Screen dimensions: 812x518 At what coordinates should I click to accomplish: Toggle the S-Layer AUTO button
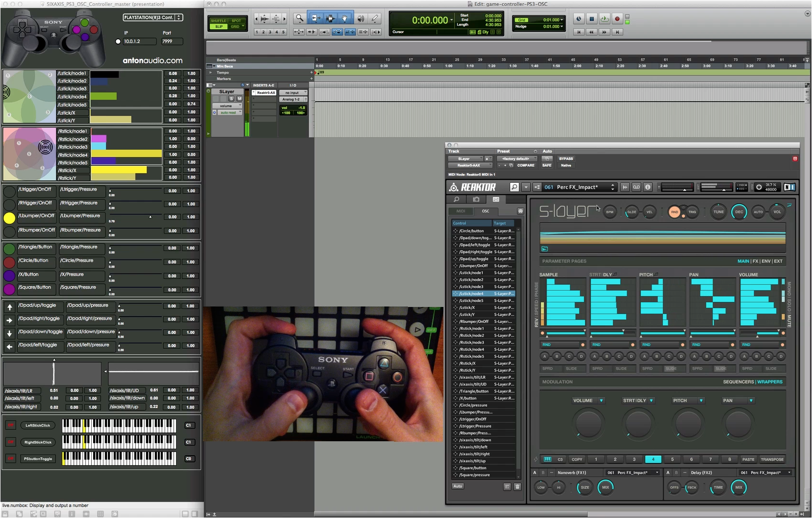[758, 212]
